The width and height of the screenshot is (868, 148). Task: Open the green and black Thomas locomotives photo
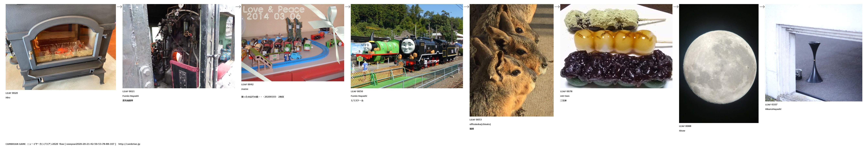pyautogui.click(x=407, y=46)
